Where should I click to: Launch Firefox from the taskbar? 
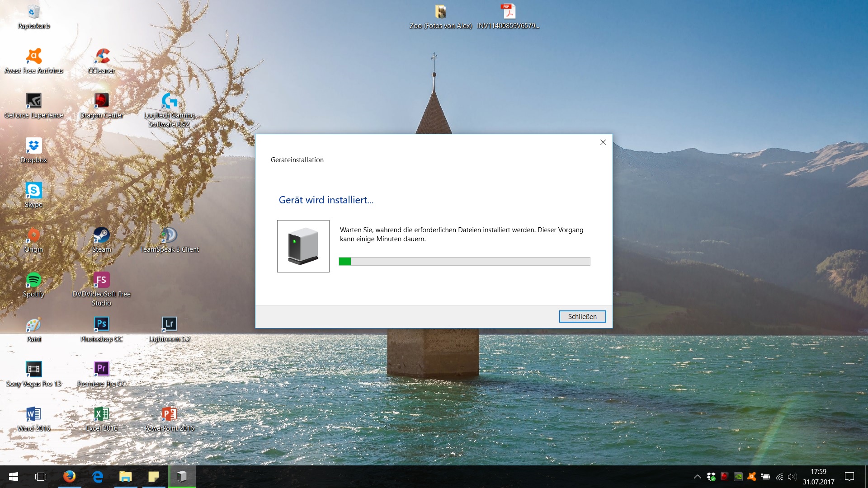(x=69, y=477)
